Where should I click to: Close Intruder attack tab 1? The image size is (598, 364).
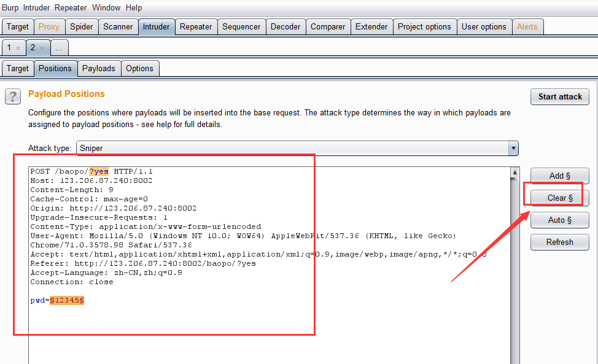pyautogui.click(x=18, y=48)
